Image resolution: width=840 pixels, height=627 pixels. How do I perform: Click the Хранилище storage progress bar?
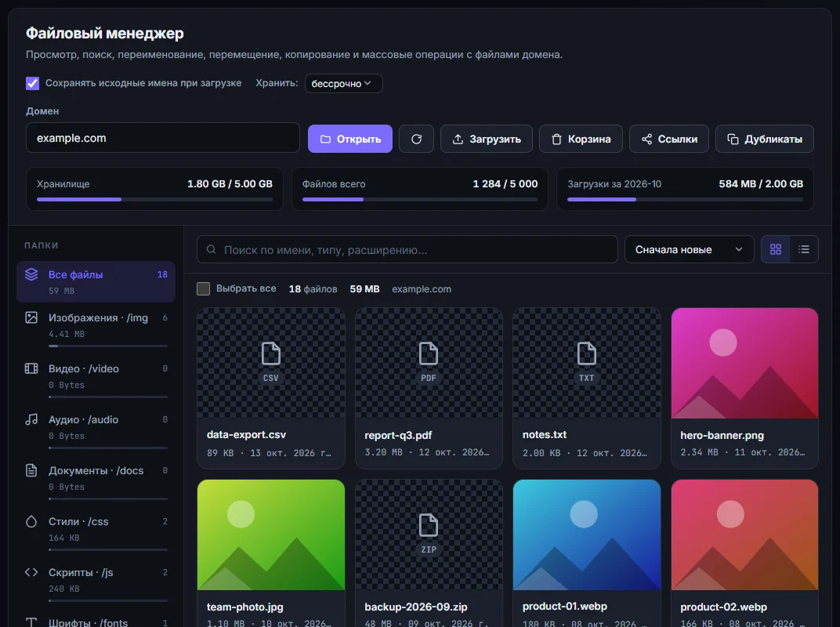point(154,199)
